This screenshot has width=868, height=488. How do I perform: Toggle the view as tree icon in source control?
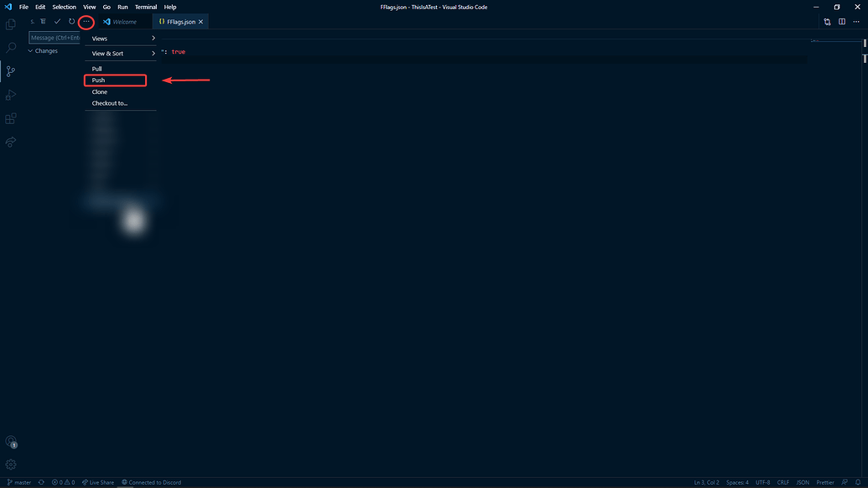click(43, 22)
